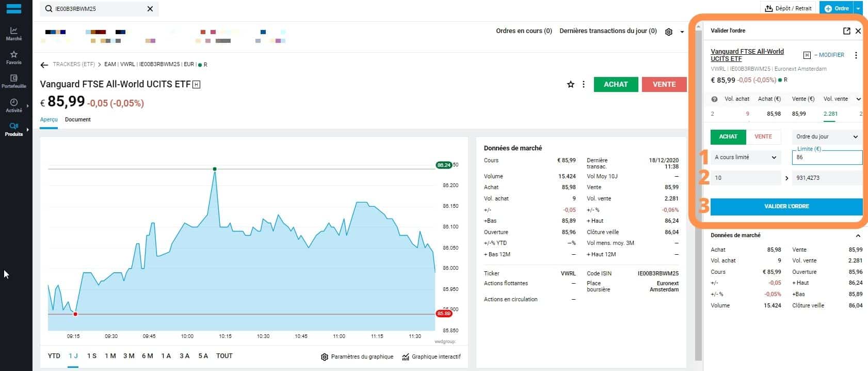This screenshot has width=868, height=371.
Task: Open Favoris star in sidebar
Action: (14, 57)
